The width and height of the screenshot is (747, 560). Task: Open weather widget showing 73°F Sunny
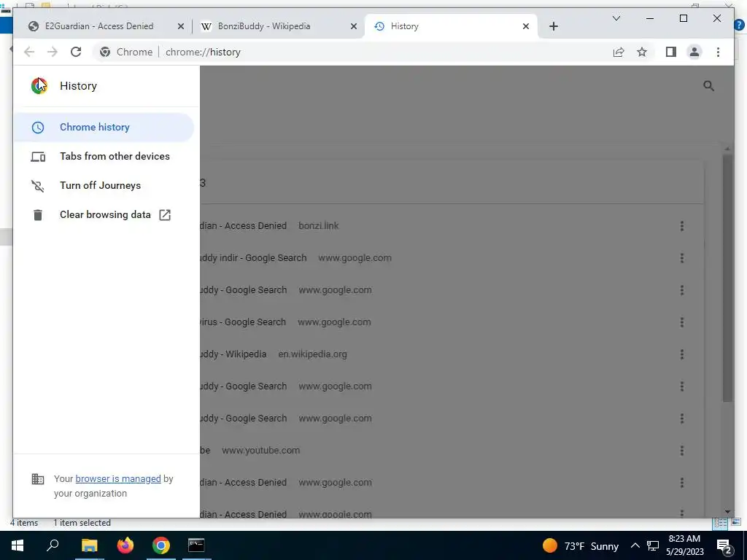pos(580,545)
